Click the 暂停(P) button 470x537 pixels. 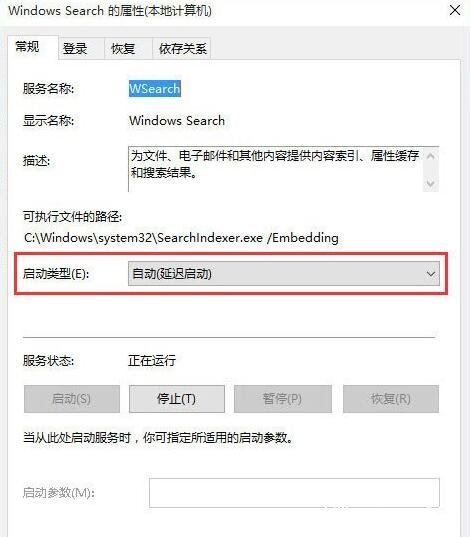pos(283,399)
